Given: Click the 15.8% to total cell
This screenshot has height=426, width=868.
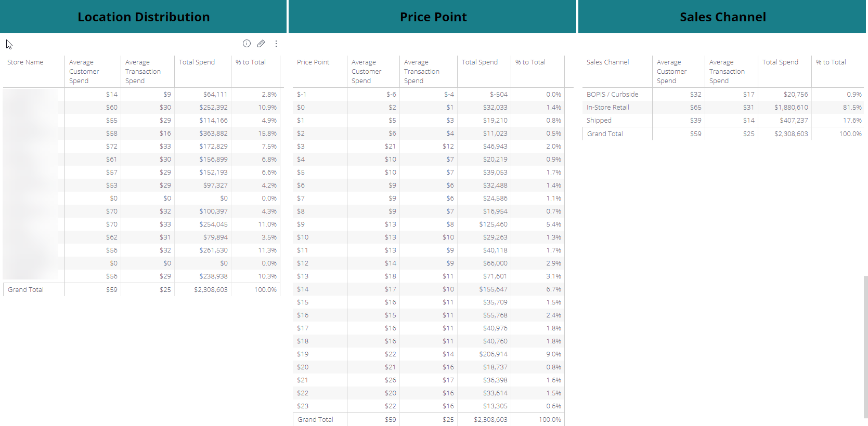Looking at the screenshot, I should 267,134.
